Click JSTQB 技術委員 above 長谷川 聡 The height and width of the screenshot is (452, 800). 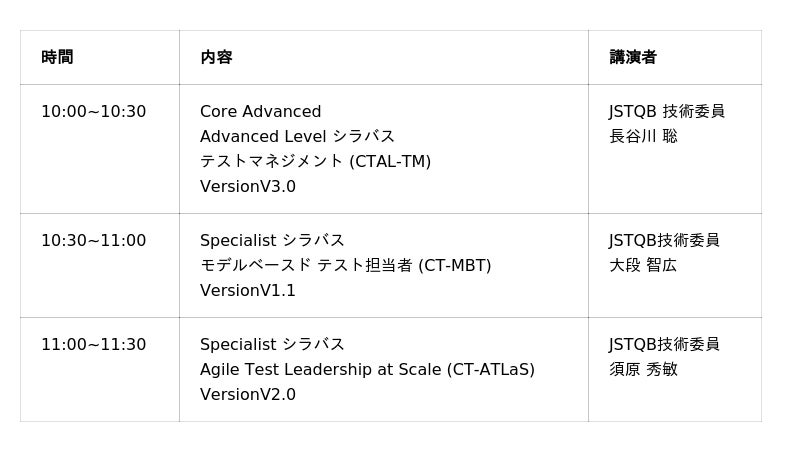tap(667, 112)
